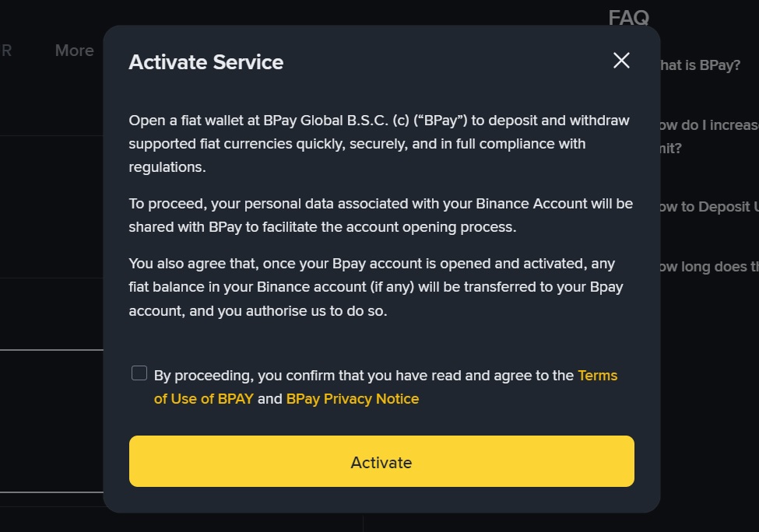Screen dimensions: 759x532
Task: Expand the "What is BPay?" FAQ entry
Action: [x=700, y=65]
